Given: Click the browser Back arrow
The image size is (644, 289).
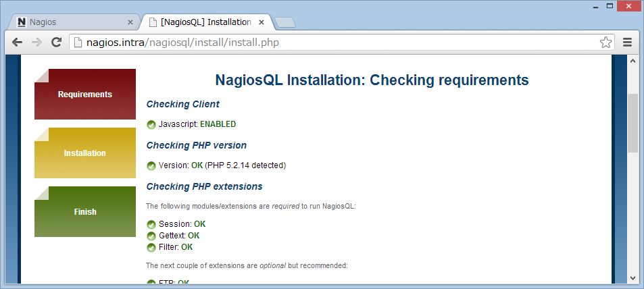Looking at the screenshot, I should point(17,42).
